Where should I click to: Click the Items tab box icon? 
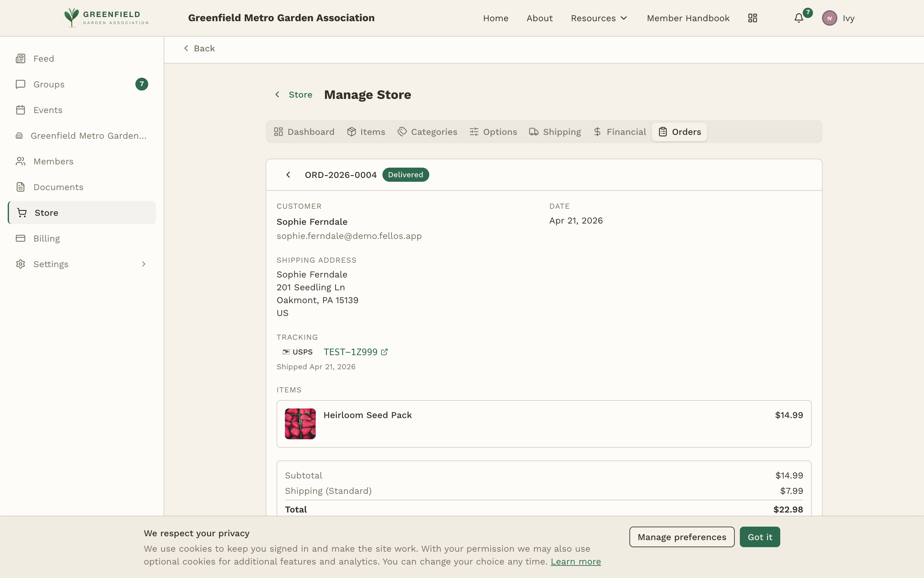(351, 132)
